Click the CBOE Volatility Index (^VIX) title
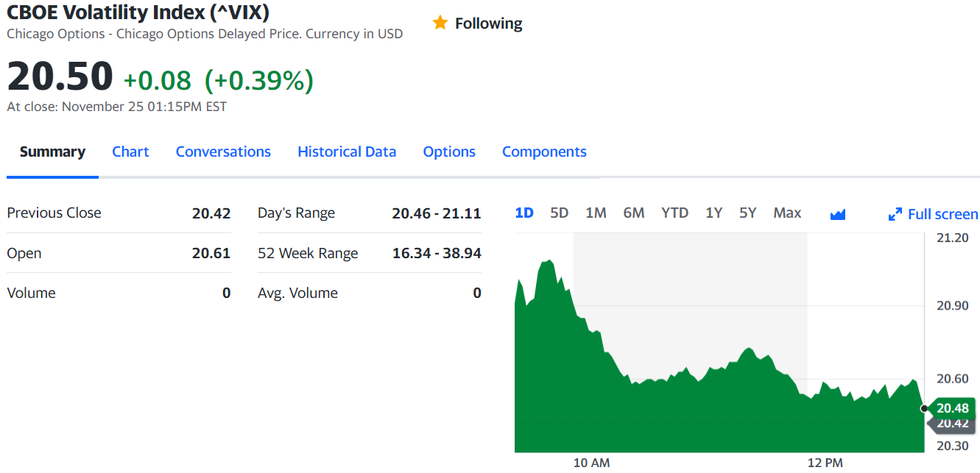Viewport: 980px width, 473px height. [x=138, y=12]
